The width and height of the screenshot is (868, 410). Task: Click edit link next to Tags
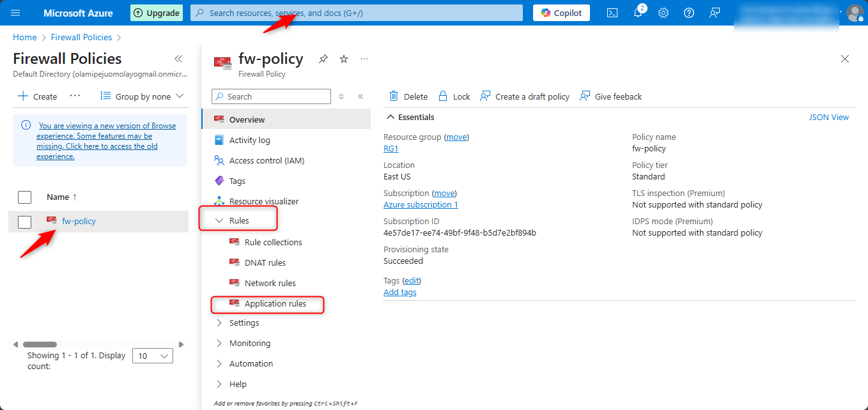[412, 280]
